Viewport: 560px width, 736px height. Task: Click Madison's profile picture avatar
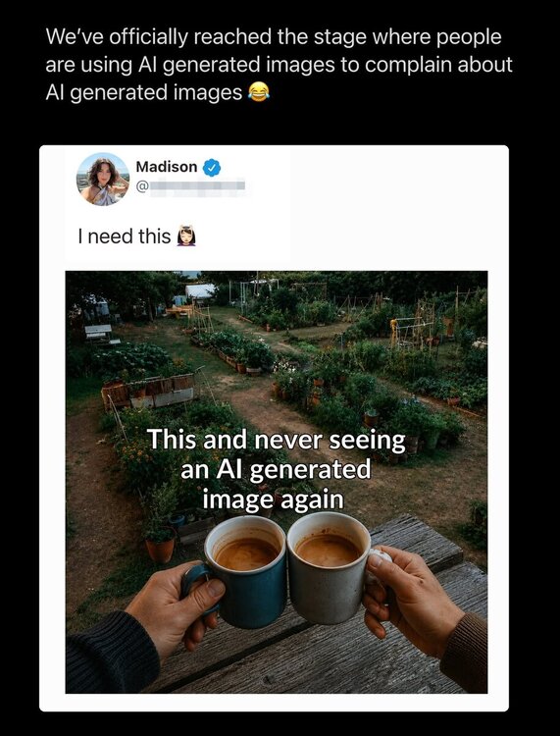(103, 180)
